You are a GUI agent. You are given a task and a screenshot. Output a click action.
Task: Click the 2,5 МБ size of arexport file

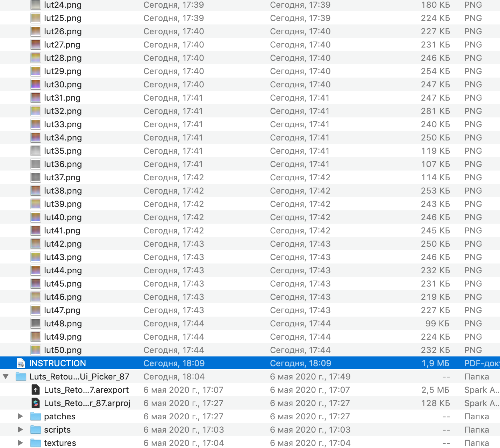click(436, 390)
